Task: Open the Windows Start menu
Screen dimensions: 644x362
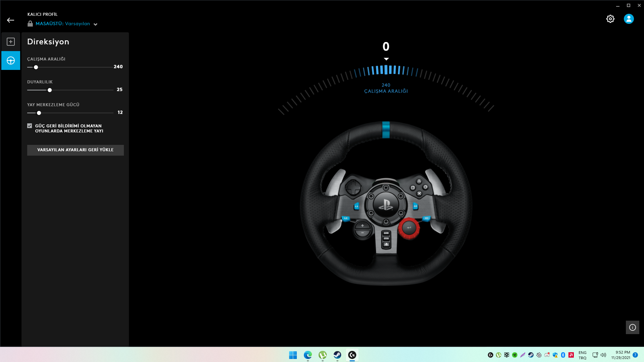Action: coord(292,355)
